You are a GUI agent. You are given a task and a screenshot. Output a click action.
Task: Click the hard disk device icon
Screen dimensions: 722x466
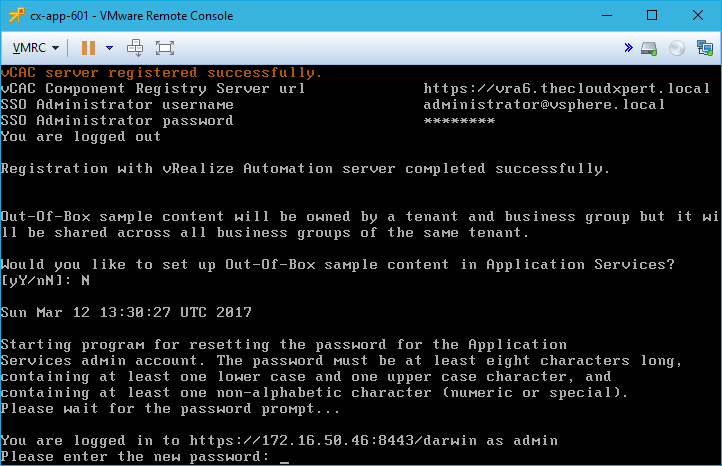click(649, 48)
